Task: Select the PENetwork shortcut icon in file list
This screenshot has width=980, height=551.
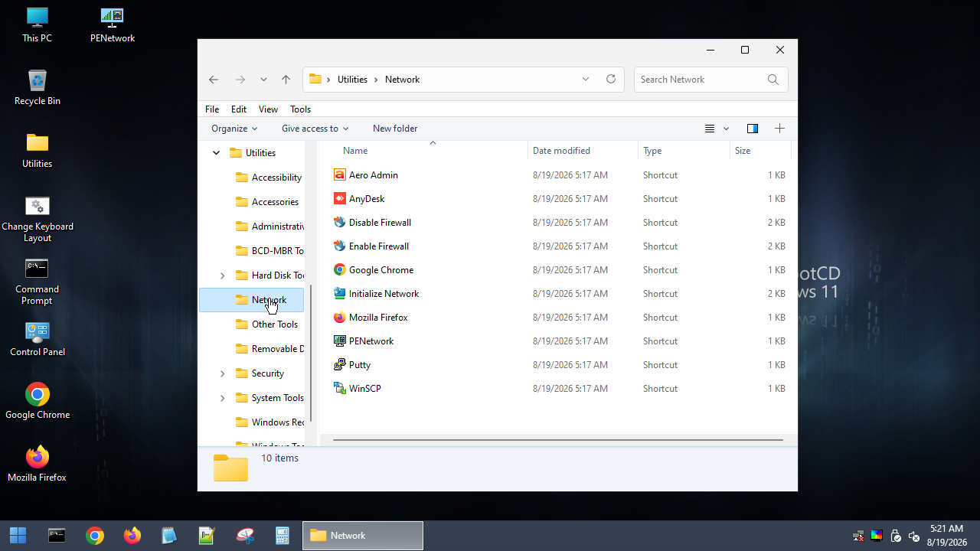Action: [340, 341]
